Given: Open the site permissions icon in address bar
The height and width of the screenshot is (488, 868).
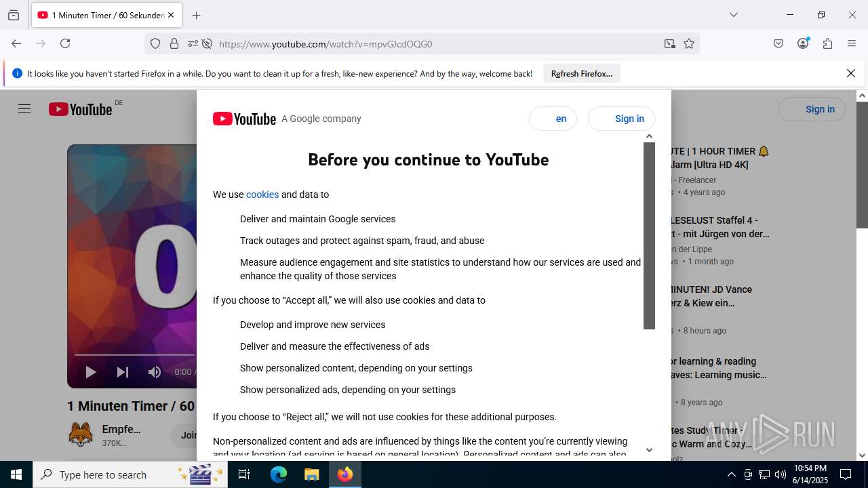Looking at the screenshot, I should 193,43.
